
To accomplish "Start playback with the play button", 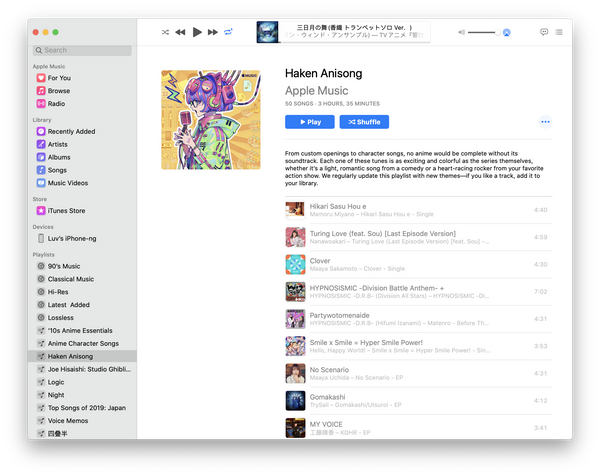I will point(197,32).
